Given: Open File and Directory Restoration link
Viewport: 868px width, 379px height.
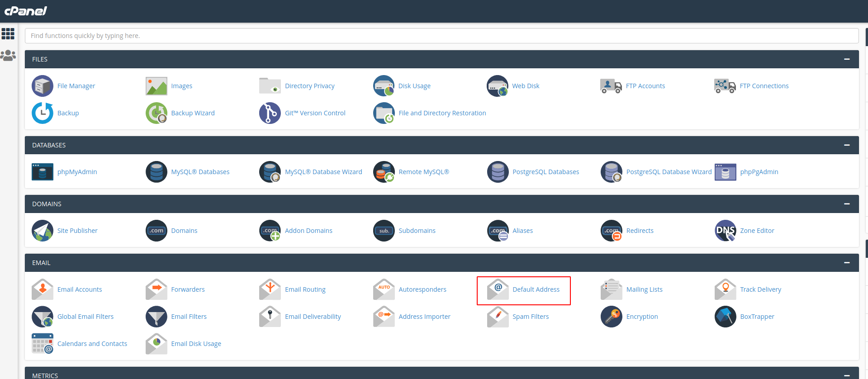Looking at the screenshot, I should [x=442, y=113].
